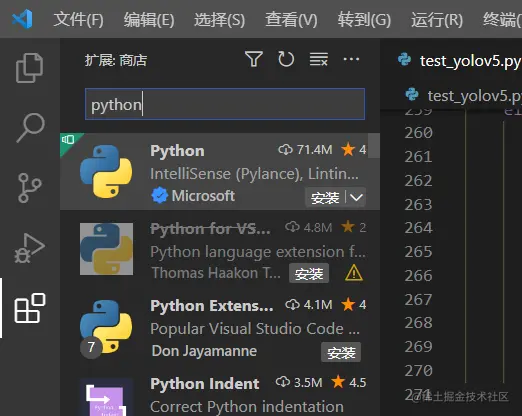
Task: Open the 编辑(E) menu
Action: pyautogui.click(x=149, y=19)
